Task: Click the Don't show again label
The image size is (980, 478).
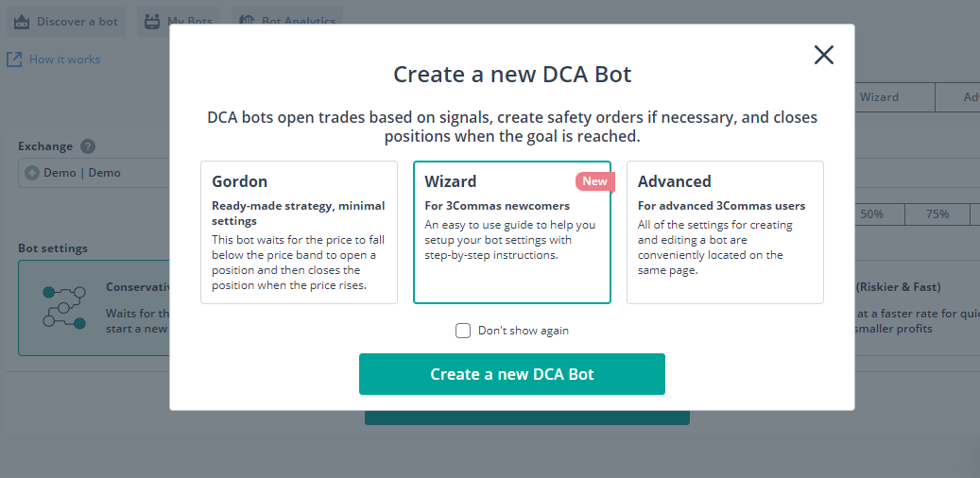Action: pyautogui.click(x=524, y=331)
